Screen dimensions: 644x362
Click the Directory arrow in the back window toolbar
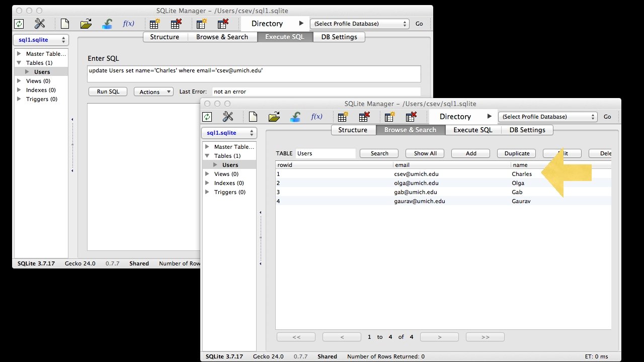point(301,24)
